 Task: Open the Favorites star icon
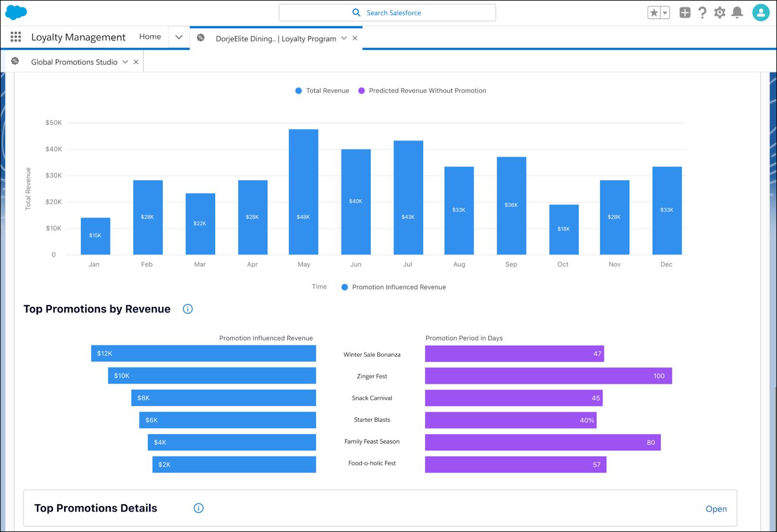[x=654, y=13]
